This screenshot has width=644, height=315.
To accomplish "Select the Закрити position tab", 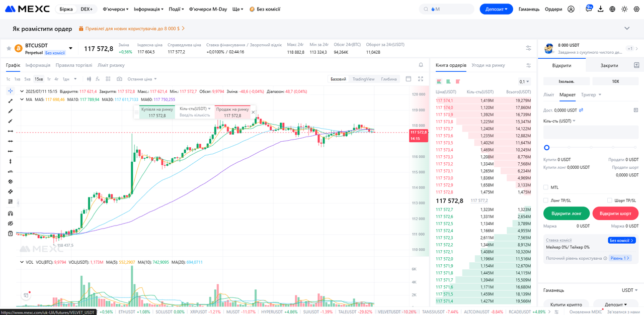I will (609, 65).
